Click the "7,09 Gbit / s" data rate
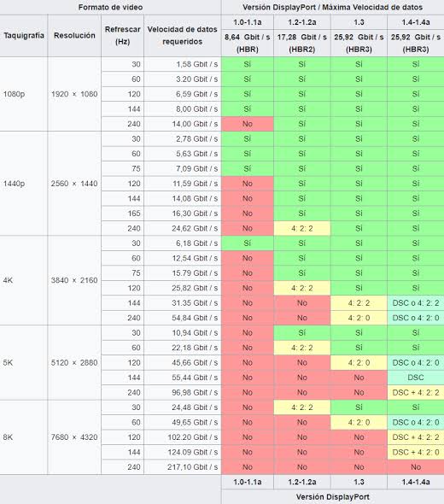 (x=197, y=168)
